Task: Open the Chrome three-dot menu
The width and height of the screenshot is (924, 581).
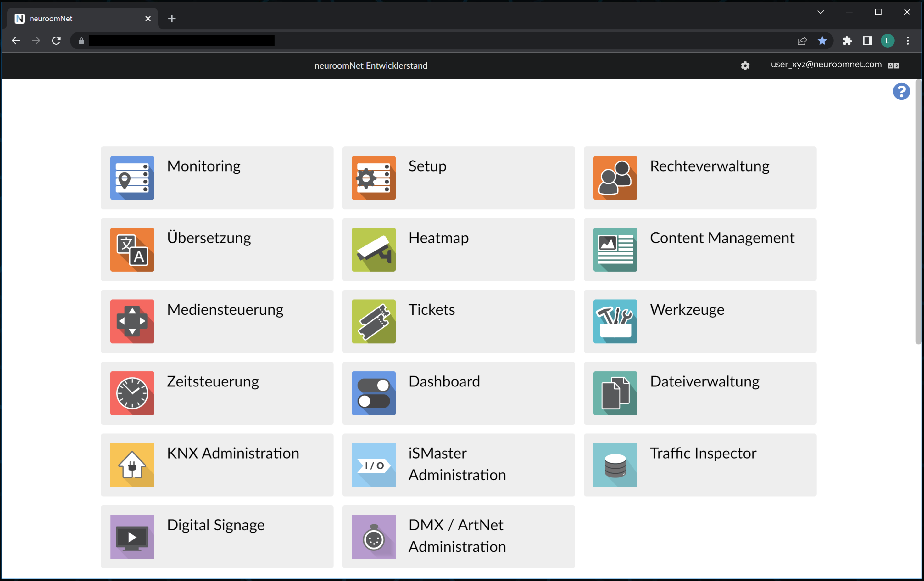Action: click(908, 41)
